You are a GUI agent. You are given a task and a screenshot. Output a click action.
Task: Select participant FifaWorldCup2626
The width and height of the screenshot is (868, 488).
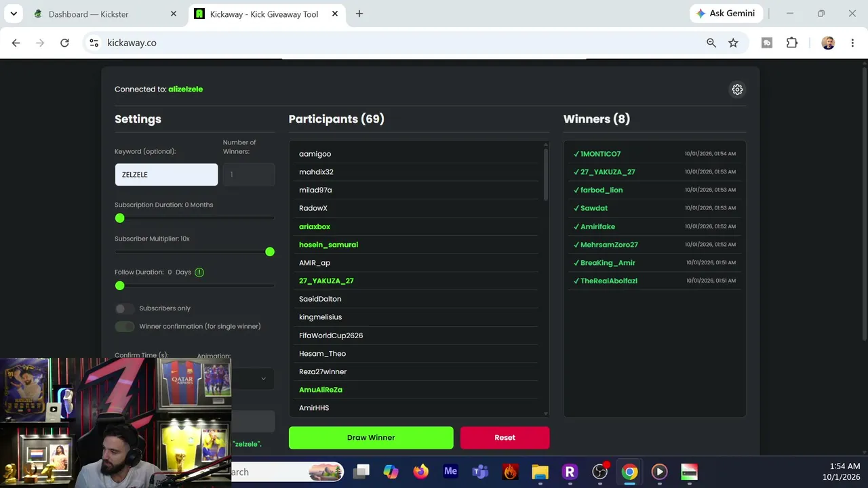pos(331,335)
